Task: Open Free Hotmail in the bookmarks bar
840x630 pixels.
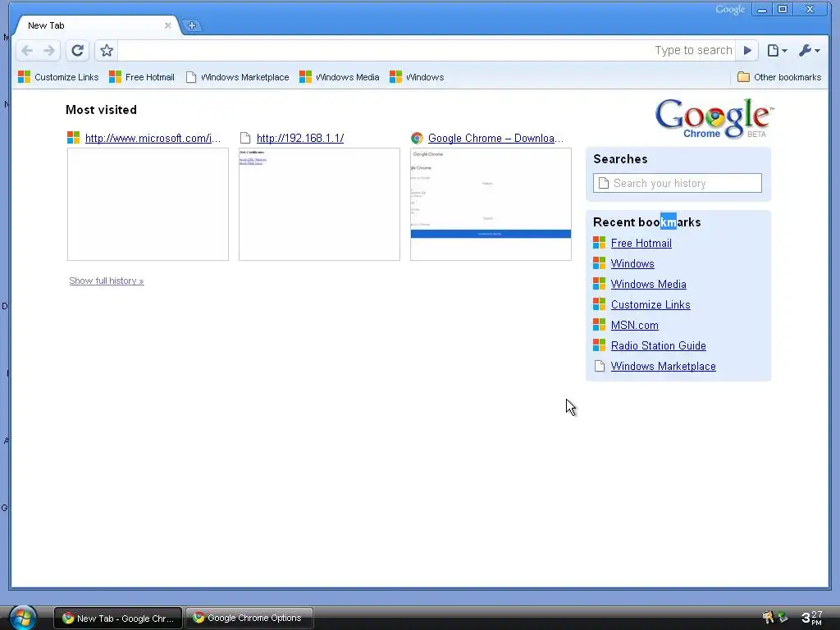Action: pos(141,77)
